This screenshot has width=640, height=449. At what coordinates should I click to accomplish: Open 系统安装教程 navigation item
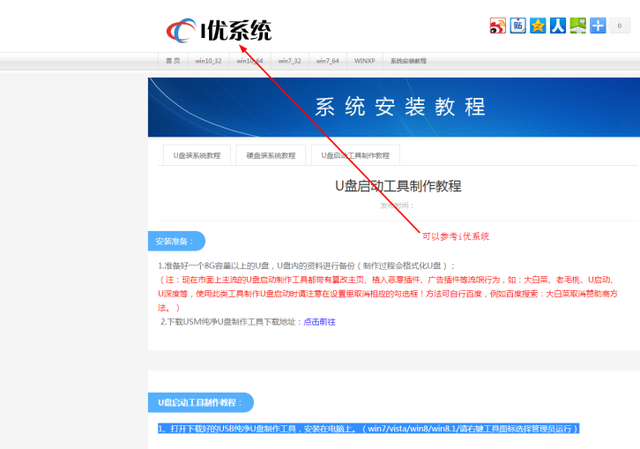point(408,61)
